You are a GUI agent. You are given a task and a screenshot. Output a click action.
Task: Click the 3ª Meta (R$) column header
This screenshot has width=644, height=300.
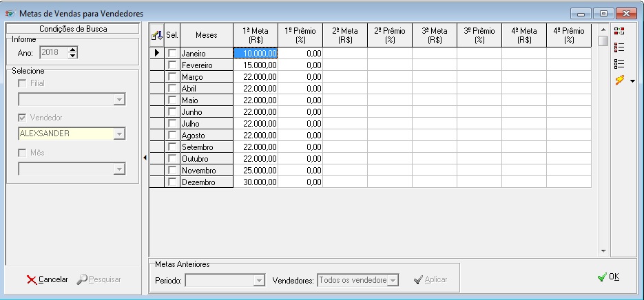point(435,35)
